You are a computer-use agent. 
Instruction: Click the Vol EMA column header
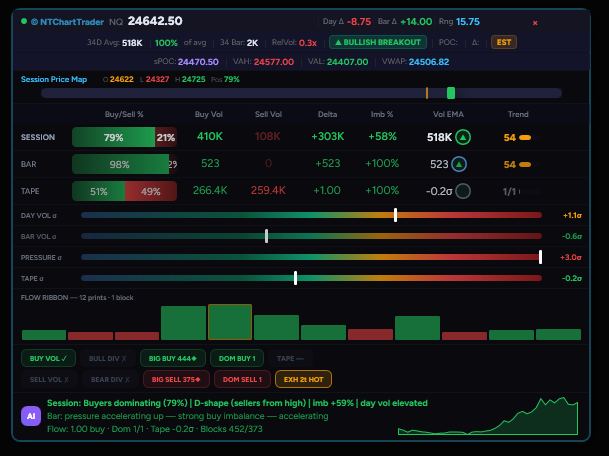(x=448, y=114)
